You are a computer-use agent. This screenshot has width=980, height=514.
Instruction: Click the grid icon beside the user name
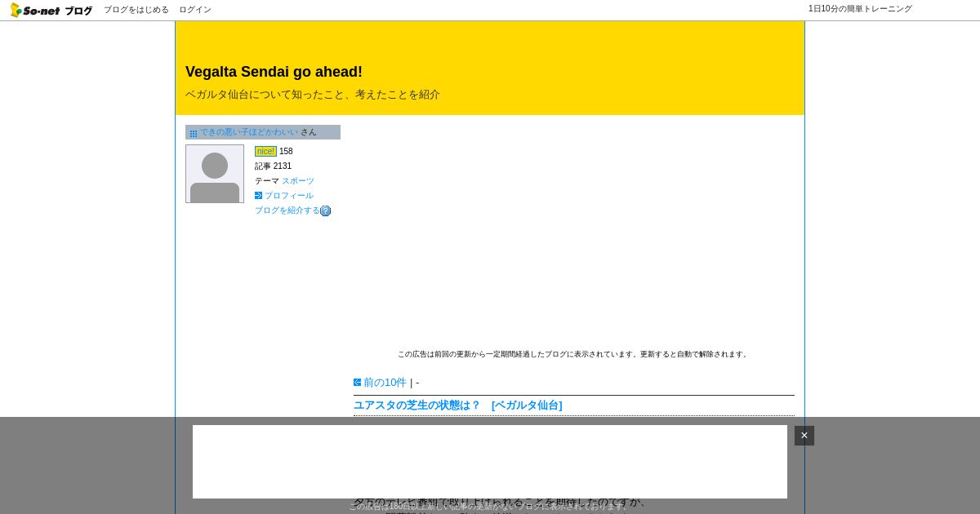point(194,133)
